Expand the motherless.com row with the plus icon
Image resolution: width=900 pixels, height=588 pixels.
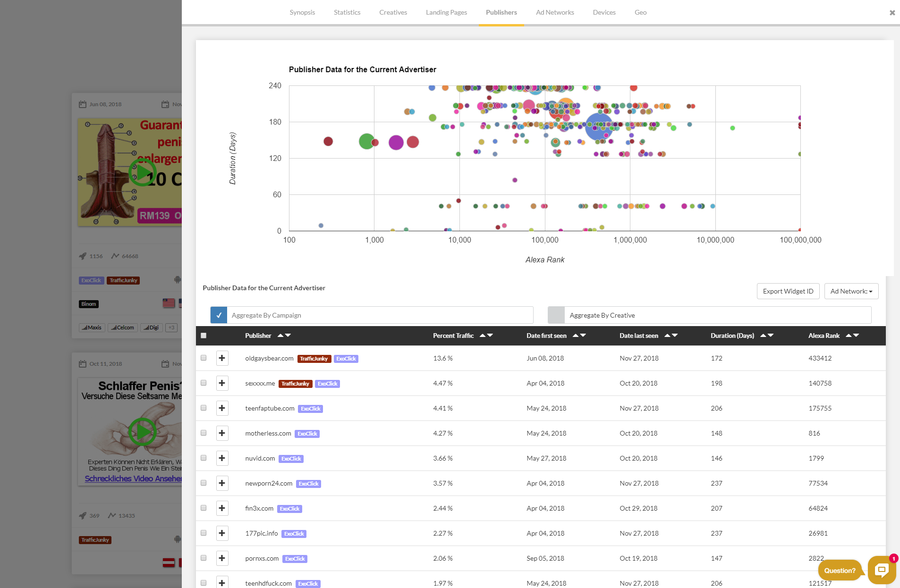click(222, 433)
